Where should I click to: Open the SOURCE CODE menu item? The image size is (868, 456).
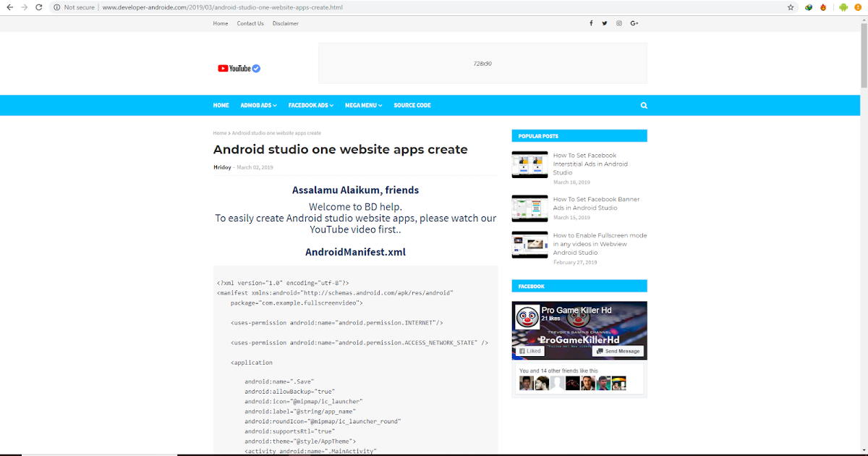412,105
